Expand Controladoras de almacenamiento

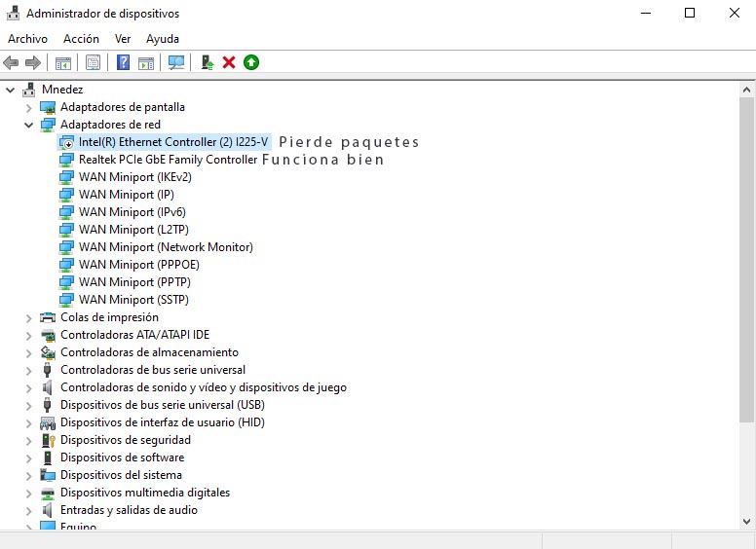[28, 353]
